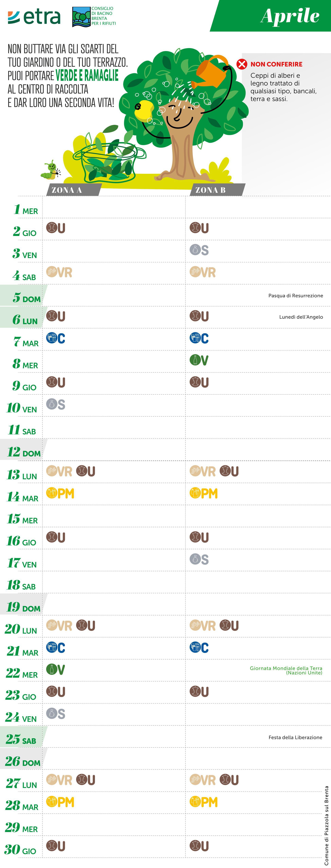Click the green V icon on 22 MER

pos(56,669)
